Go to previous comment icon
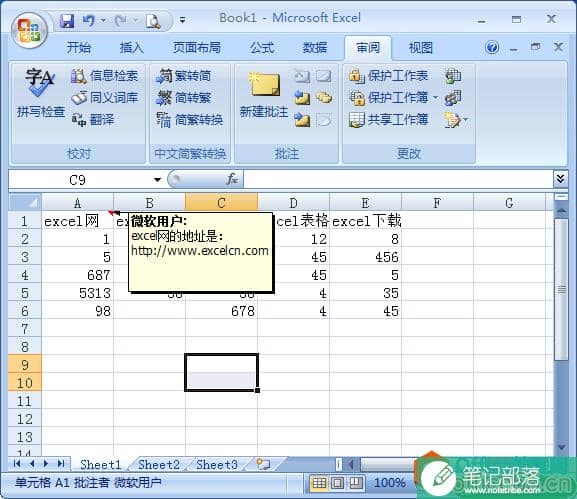The height and width of the screenshot is (499, 577). coord(302,98)
